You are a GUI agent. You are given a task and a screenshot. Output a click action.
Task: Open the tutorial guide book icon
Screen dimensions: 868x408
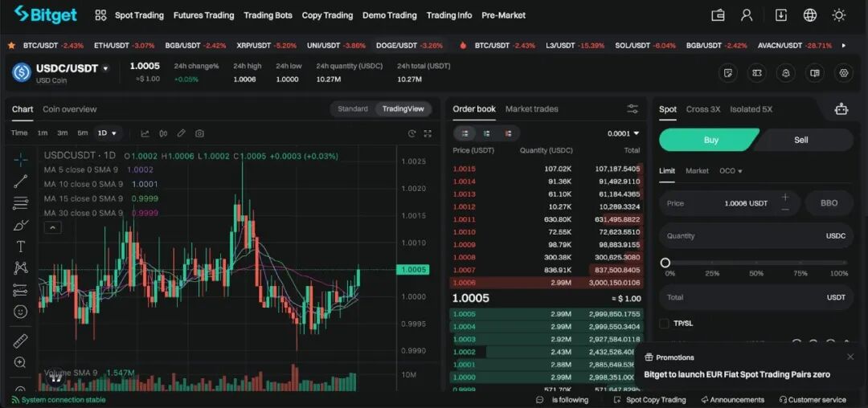pos(815,72)
